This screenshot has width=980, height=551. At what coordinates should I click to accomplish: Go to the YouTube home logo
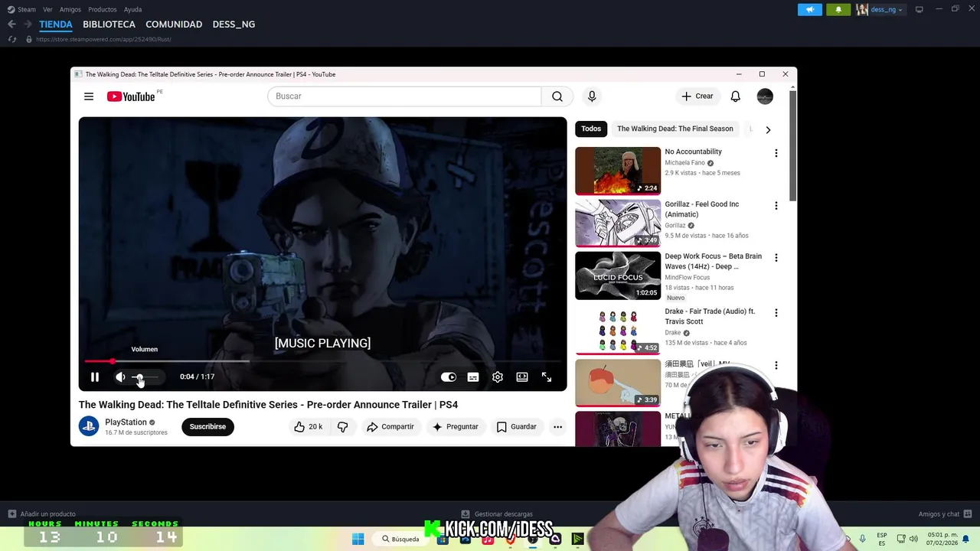click(x=131, y=96)
